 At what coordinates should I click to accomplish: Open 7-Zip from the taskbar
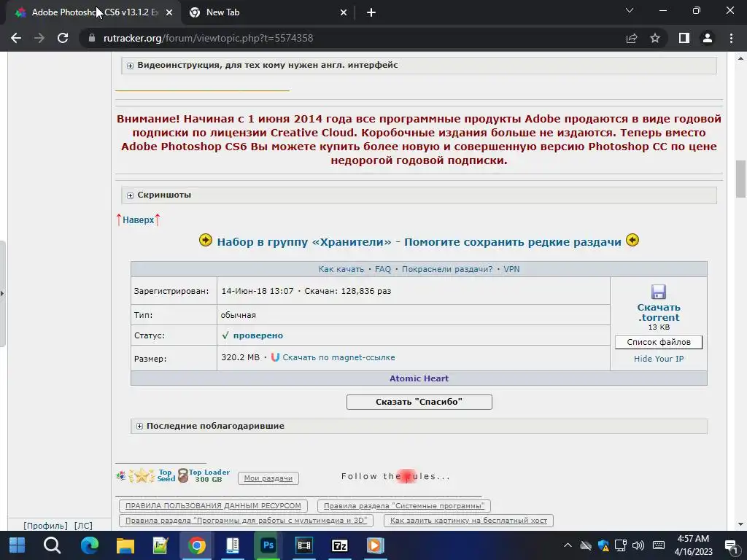point(340,545)
